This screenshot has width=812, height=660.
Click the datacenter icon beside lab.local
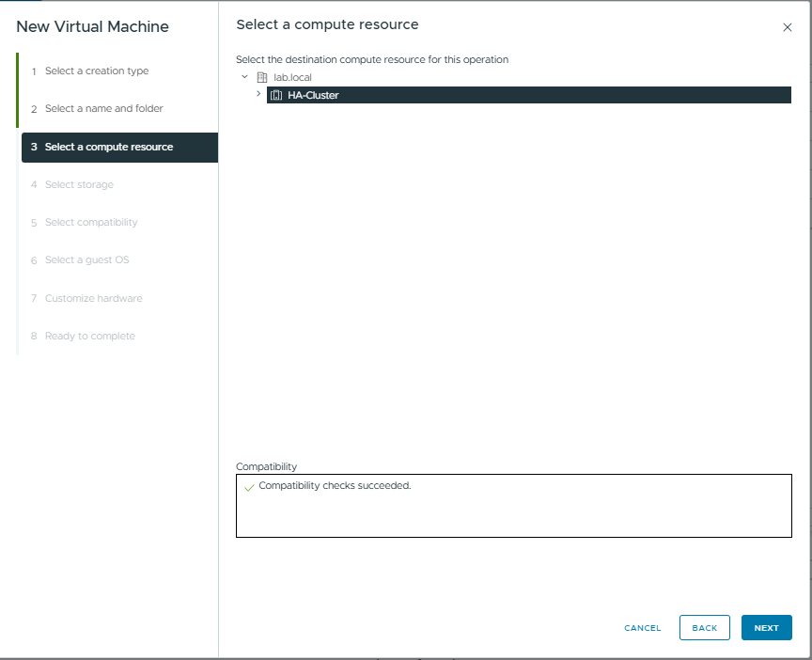pos(262,77)
